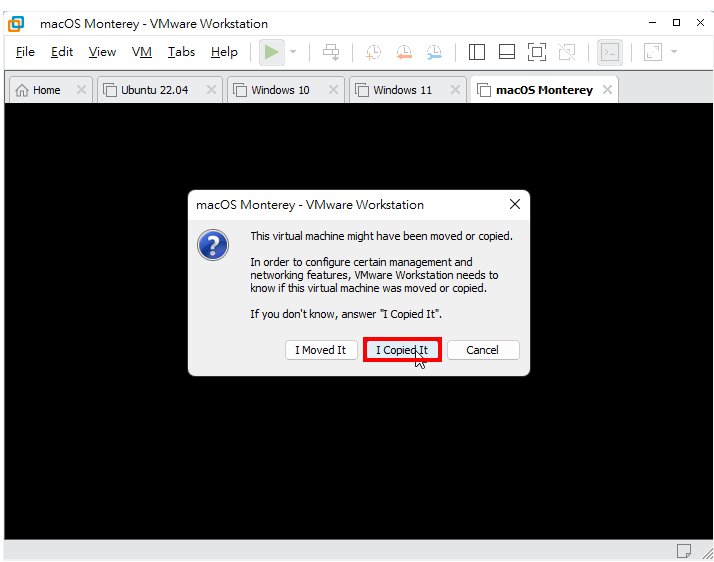The image size is (714, 562).
Task: Close the Windows 11 tab
Action: click(455, 90)
